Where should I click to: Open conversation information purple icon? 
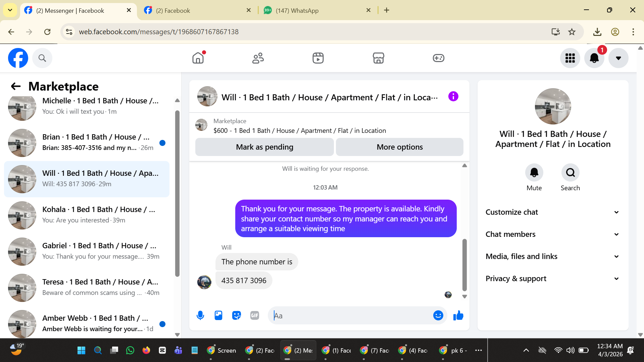click(x=453, y=97)
